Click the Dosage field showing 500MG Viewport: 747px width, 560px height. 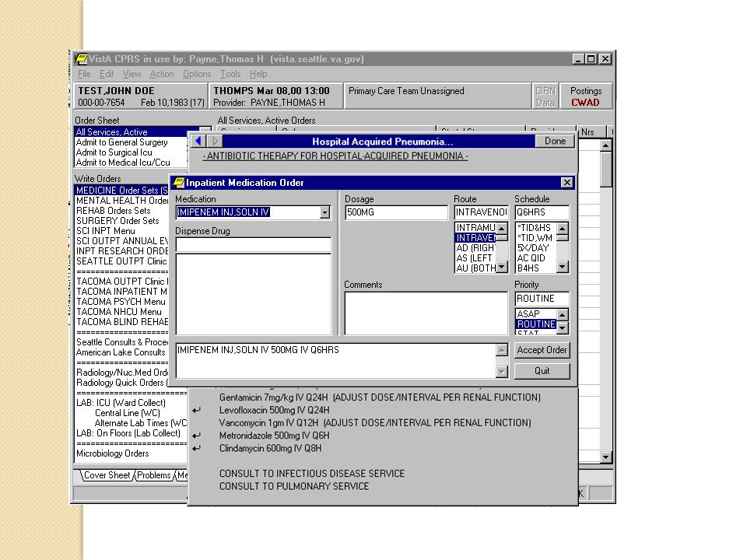coord(396,212)
